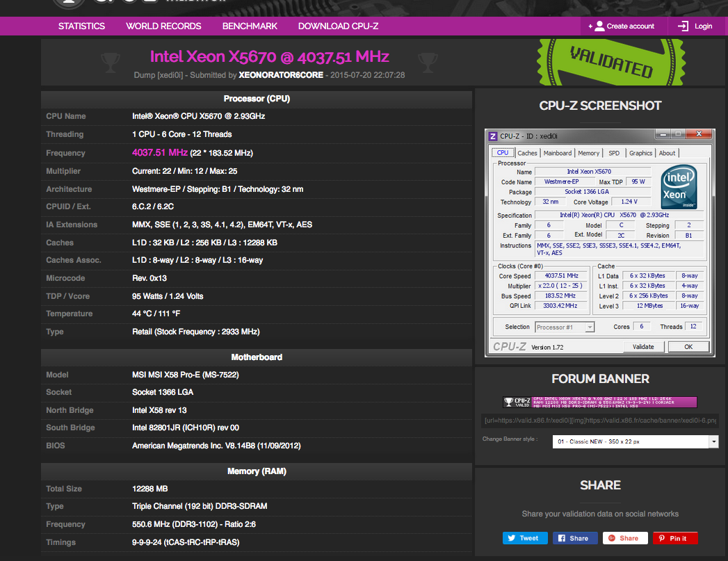Click the forum banner URL code field
728x561 pixels.
(x=600, y=421)
